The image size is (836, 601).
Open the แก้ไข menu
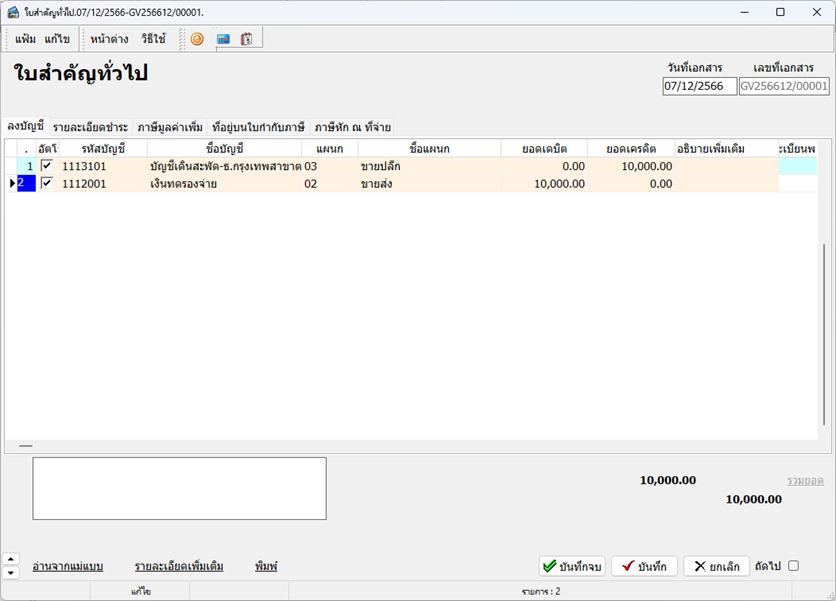[x=57, y=39]
